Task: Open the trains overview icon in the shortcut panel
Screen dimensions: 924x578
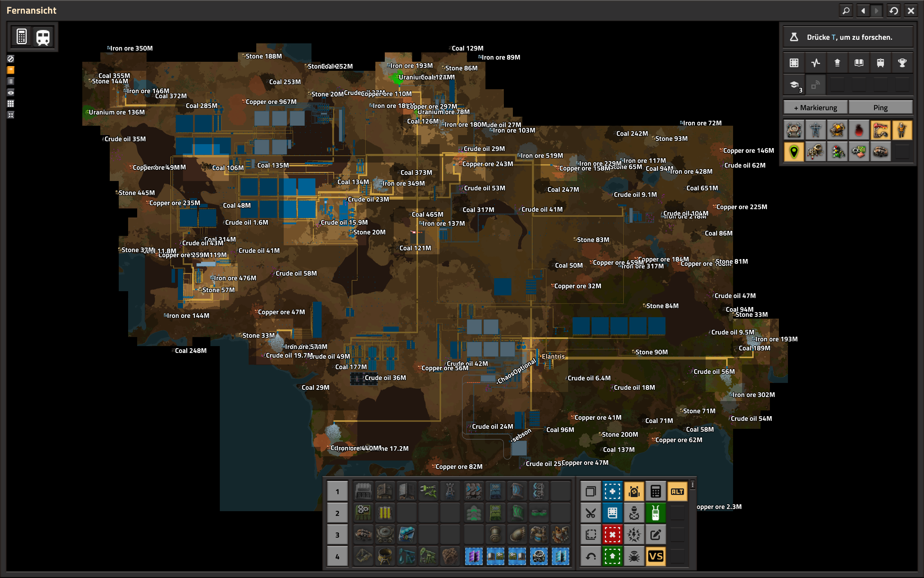Action: tap(880, 63)
